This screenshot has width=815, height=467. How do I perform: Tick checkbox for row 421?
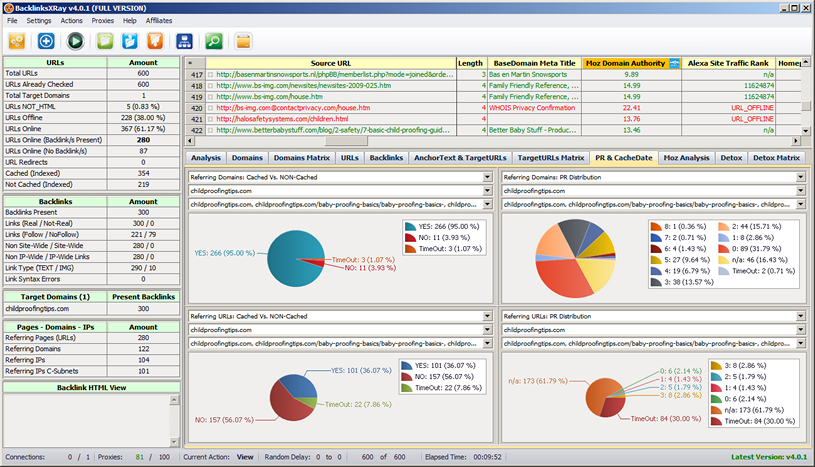coord(211,119)
